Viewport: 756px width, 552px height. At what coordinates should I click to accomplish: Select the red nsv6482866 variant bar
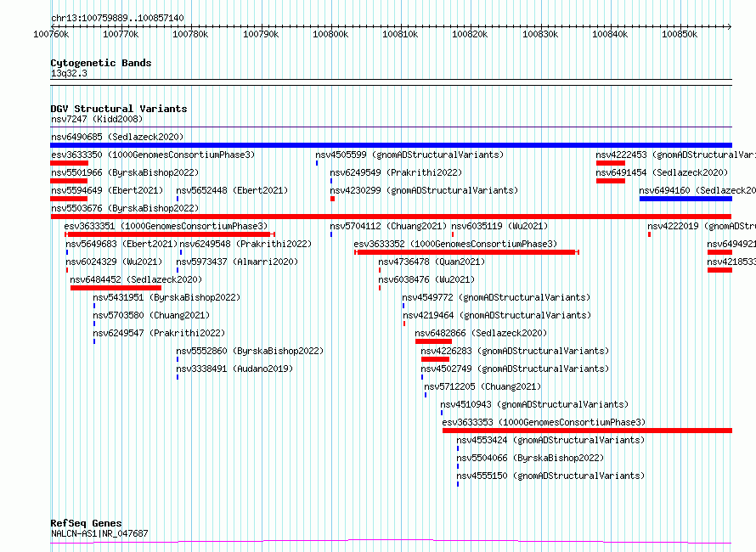433,341
